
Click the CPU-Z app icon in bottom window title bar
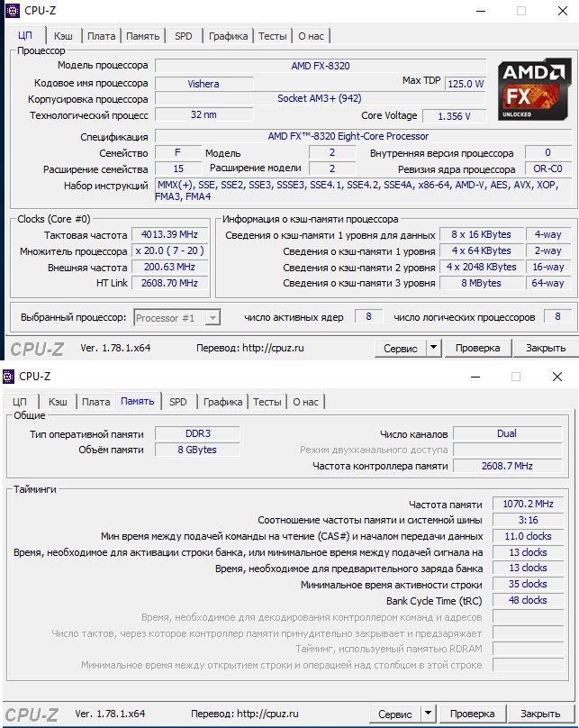8,376
